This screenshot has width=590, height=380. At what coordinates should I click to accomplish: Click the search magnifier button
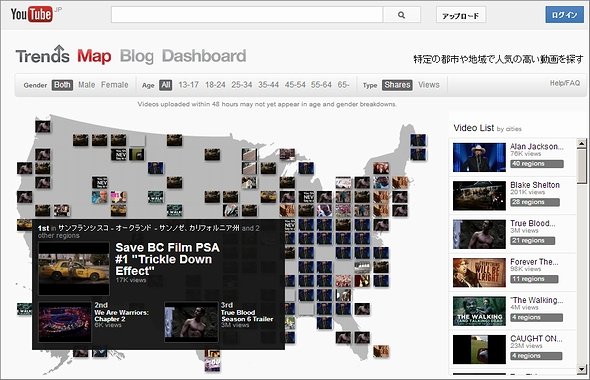[401, 15]
